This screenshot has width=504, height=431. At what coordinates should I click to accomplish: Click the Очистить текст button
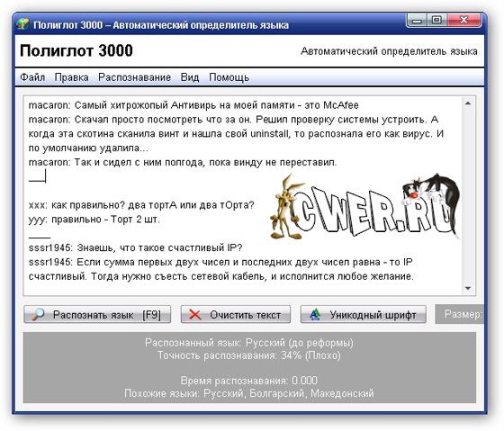tap(236, 314)
